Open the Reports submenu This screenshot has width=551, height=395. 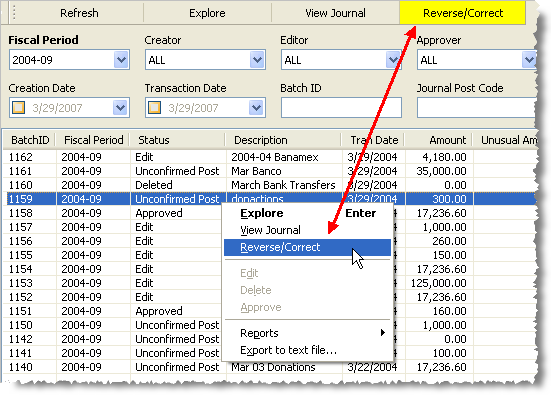coord(307,333)
